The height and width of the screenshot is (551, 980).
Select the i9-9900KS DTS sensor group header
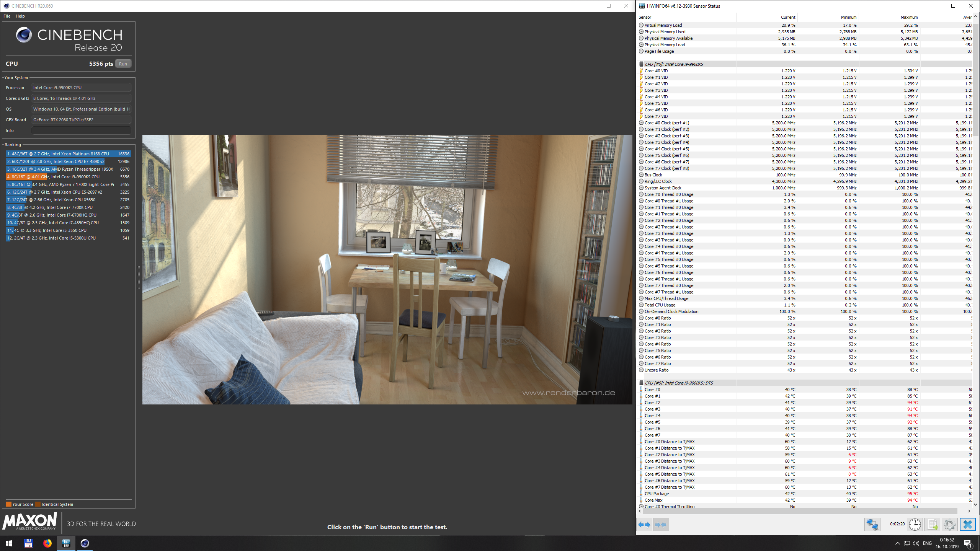point(679,383)
